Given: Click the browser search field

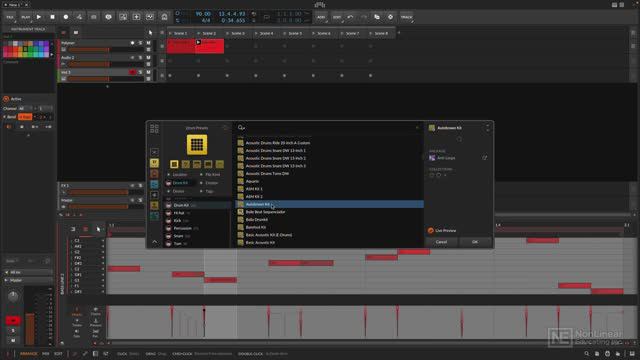Looking at the screenshot, I should click(x=329, y=128).
